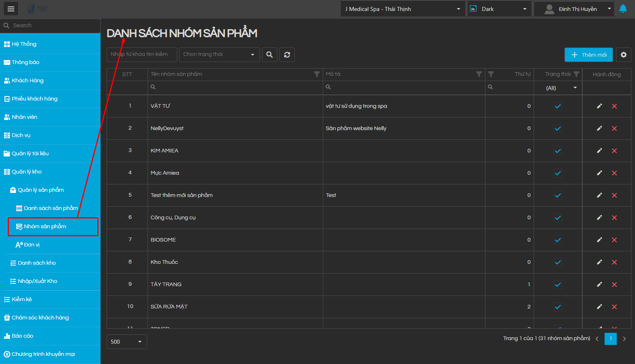
Task: Click the magnifier search button
Action: tap(270, 55)
